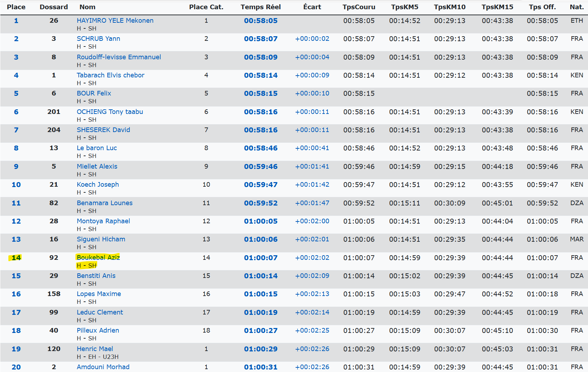Open SHESEREK David's result page

[x=103, y=130]
